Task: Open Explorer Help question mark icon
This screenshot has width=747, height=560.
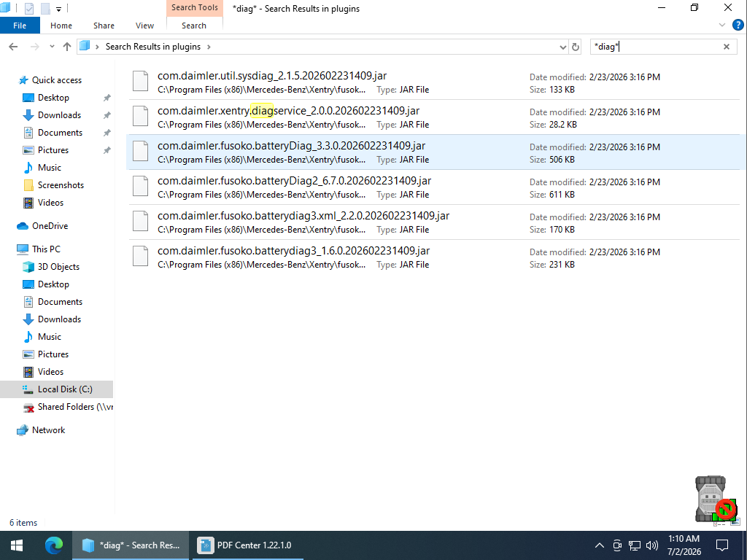Action: (x=738, y=26)
